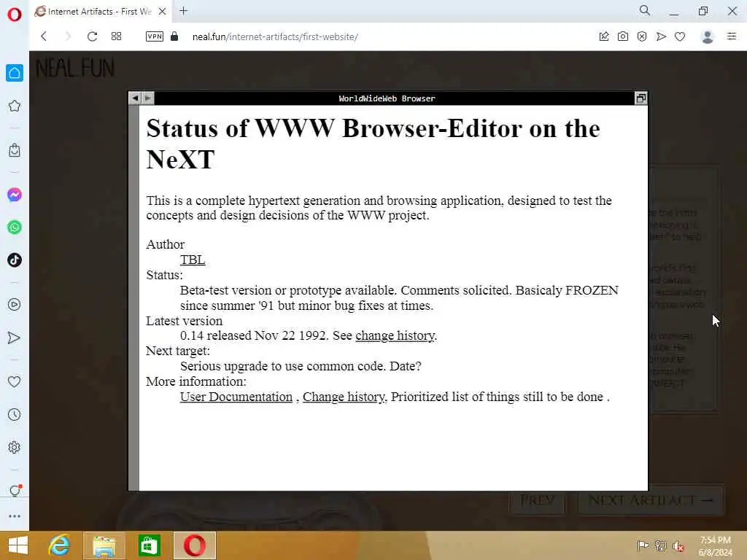The height and width of the screenshot is (560, 747).
Task: Open the Windows Start button
Action: pyautogui.click(x=18, y=545)
